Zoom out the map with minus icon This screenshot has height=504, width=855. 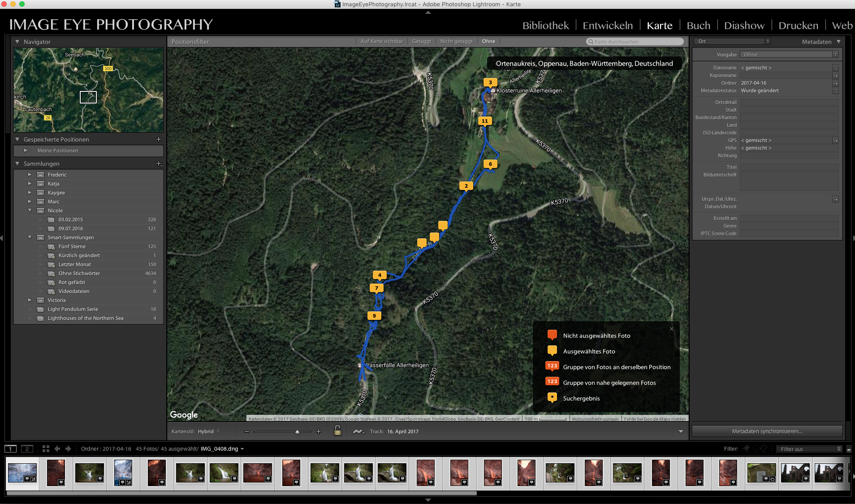tap(247, 431)
